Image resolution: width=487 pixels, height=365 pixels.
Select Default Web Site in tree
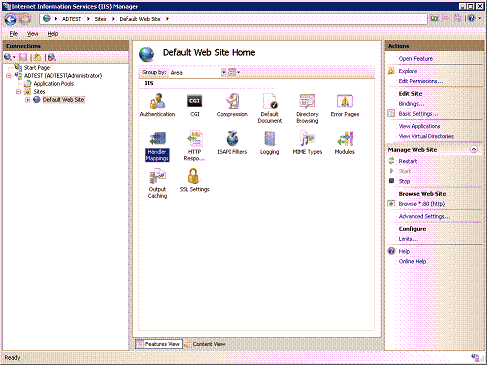(63, 100)
